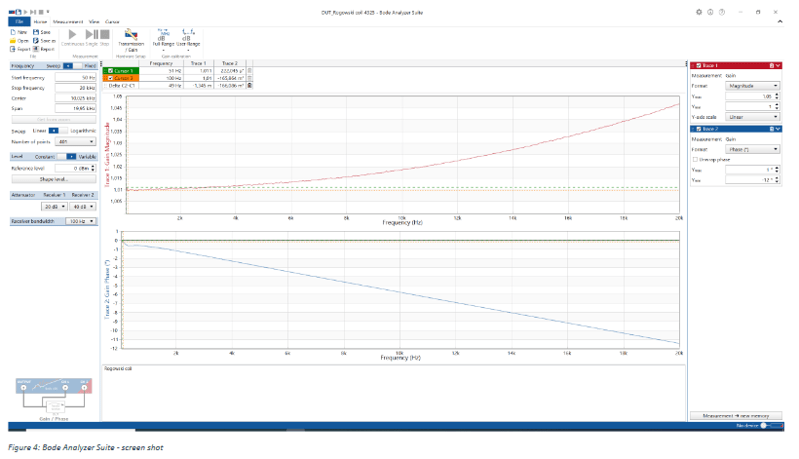Toggle Cursor 1 checkbox

coord(108,71)
